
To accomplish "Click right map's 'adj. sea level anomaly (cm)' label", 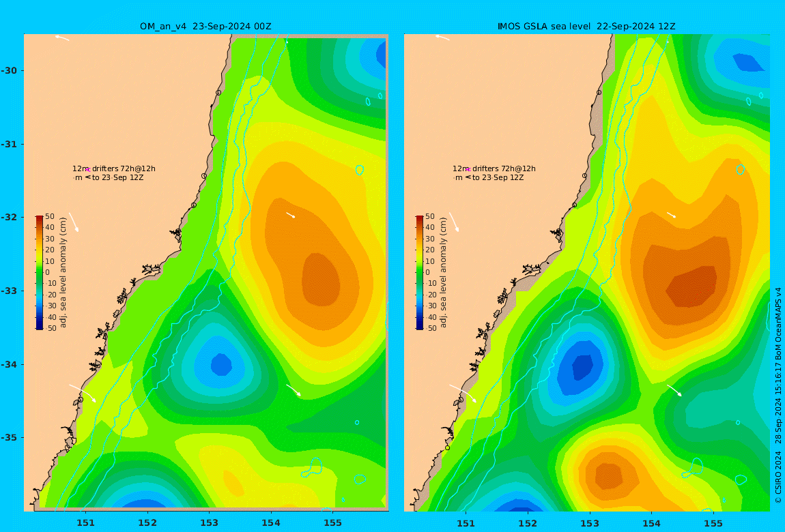I will click(x=444, y=273).
